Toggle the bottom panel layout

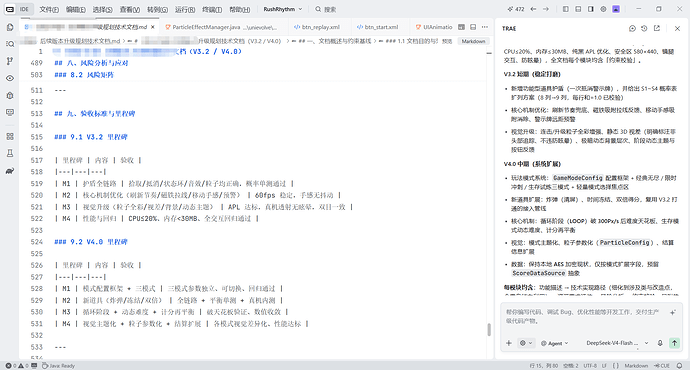pos(578,9)
